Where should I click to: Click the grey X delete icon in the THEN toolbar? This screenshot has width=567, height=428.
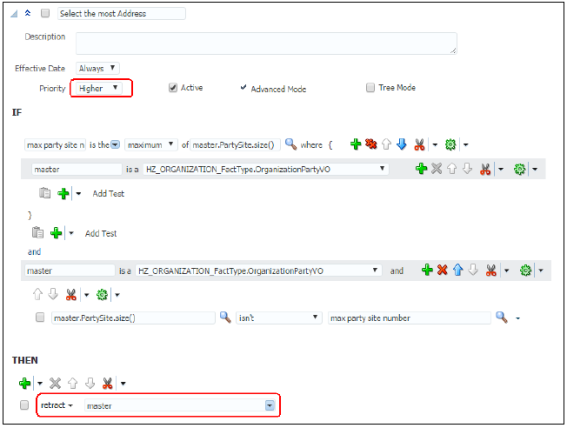point(55,383)
